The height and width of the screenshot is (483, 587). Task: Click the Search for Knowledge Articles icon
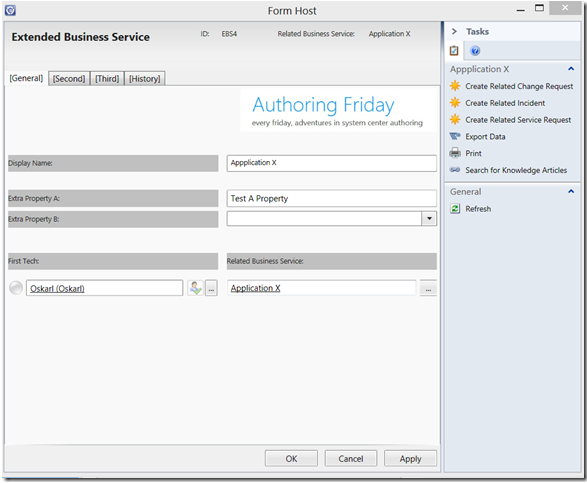[455, 170]
